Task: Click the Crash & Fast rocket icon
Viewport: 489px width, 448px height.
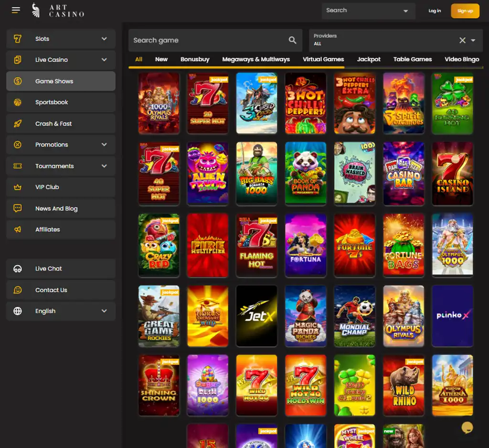Action: click(x=18, y=124)
